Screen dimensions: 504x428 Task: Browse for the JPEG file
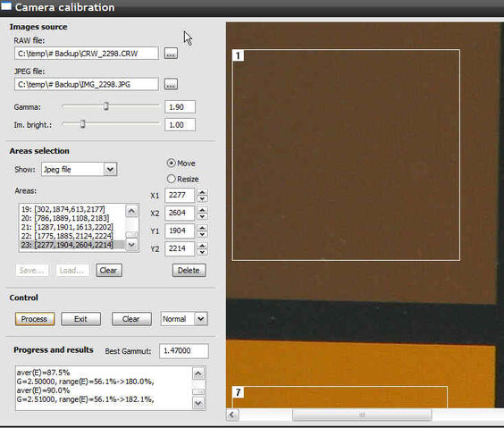pos(171,85)
